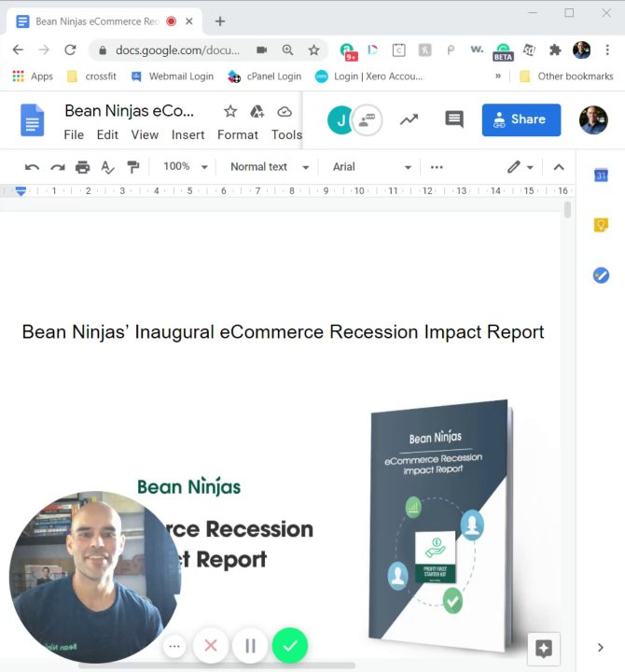Collapse the menus with the up chevron

[559, 167]
